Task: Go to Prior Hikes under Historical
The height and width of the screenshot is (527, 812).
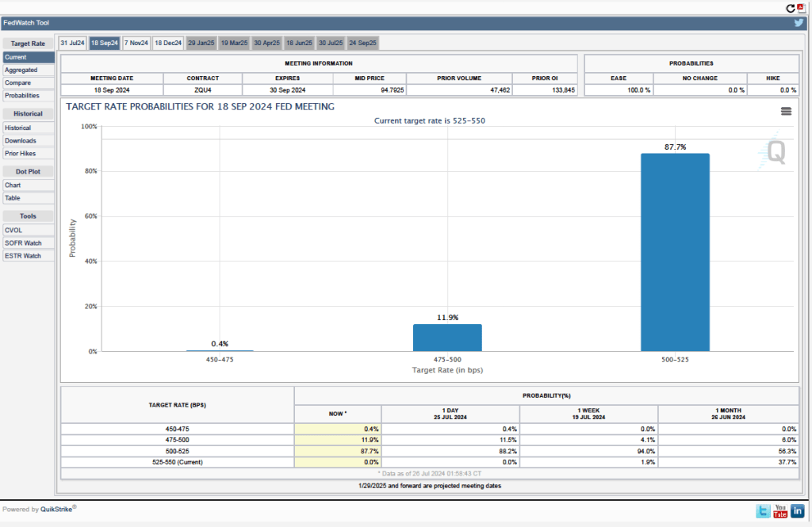Action: point(21,154)
